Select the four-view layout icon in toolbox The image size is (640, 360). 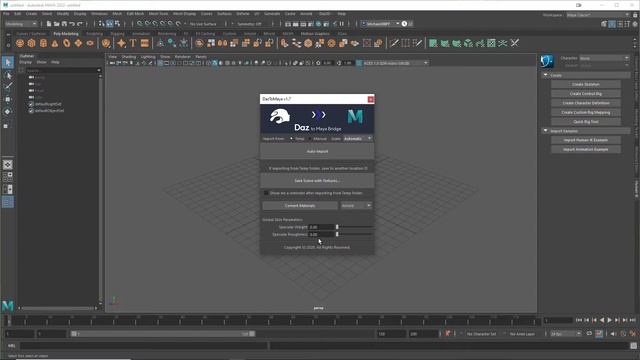click(8, 177)
